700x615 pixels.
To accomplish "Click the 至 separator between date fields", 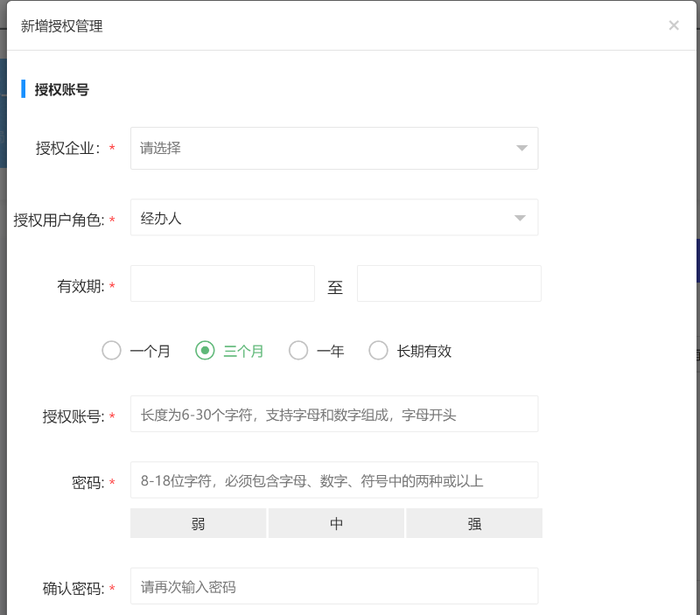I will [x=335, y=287].
